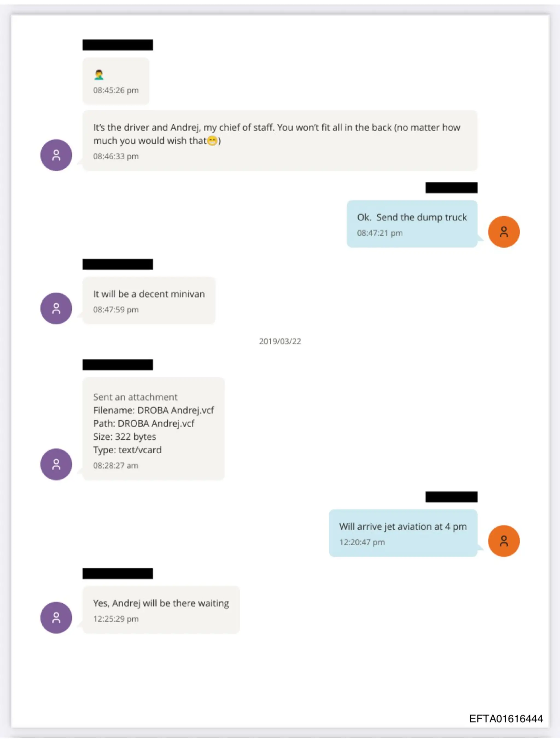Click the facepalm emoji in the first bubble
Image resolution: width=560 pixels, height=739 pixels.
pyautogui.click(x=99, y=74)
